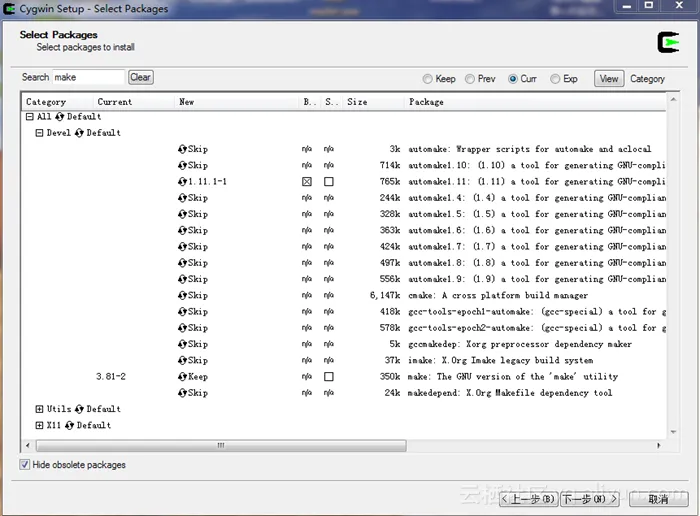Expand the Utils category node
700x516 pixels.
(39, 409)
